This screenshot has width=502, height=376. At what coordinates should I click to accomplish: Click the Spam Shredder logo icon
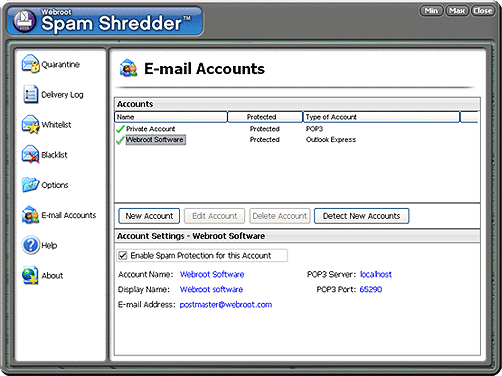[x=24, y=21]
